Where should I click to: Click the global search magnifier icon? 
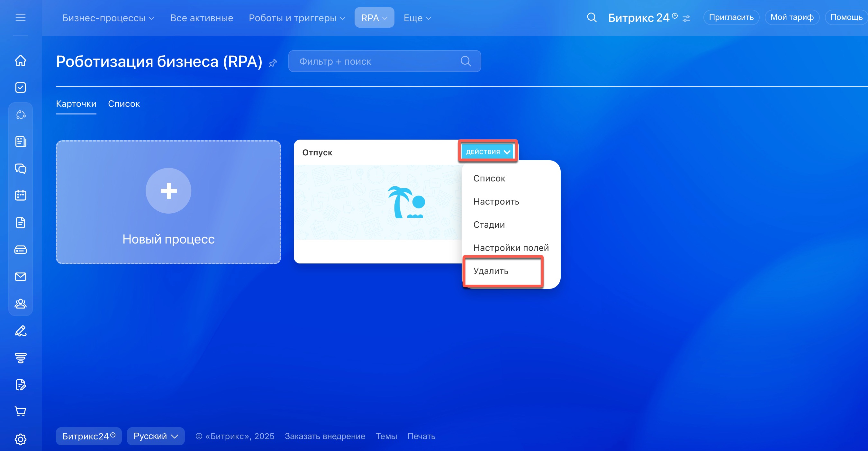tap(592, 17)
